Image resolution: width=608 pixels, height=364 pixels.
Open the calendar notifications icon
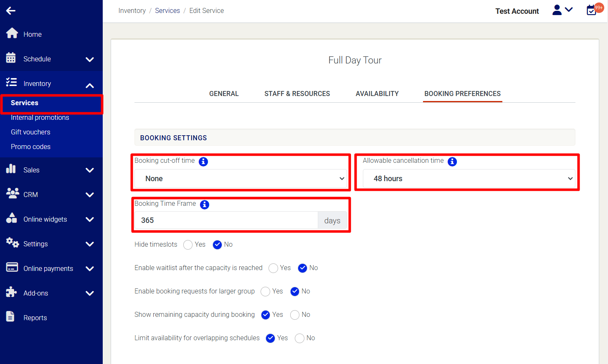click(x=592, y=10)
